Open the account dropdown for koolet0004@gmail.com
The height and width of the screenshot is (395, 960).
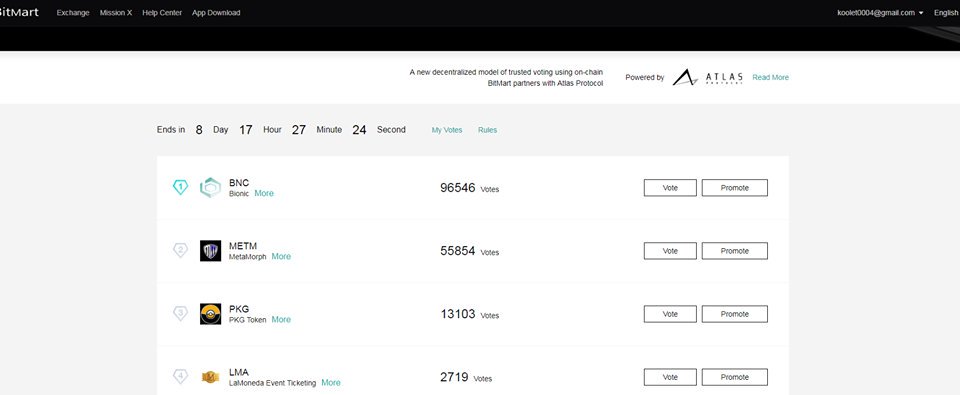[x=880, y=13]
